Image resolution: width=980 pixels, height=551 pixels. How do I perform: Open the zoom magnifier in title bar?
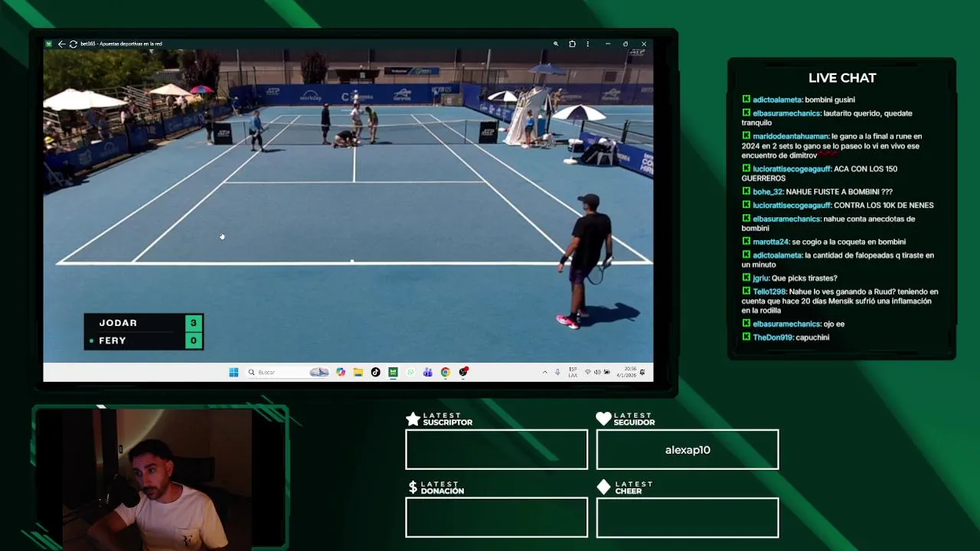tap(556, 44)
